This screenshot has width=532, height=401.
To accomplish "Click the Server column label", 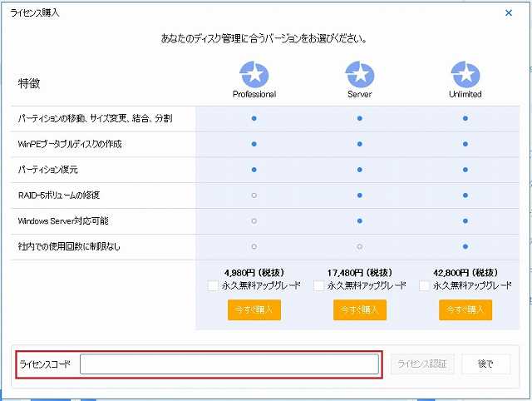I will click(360, 94).
